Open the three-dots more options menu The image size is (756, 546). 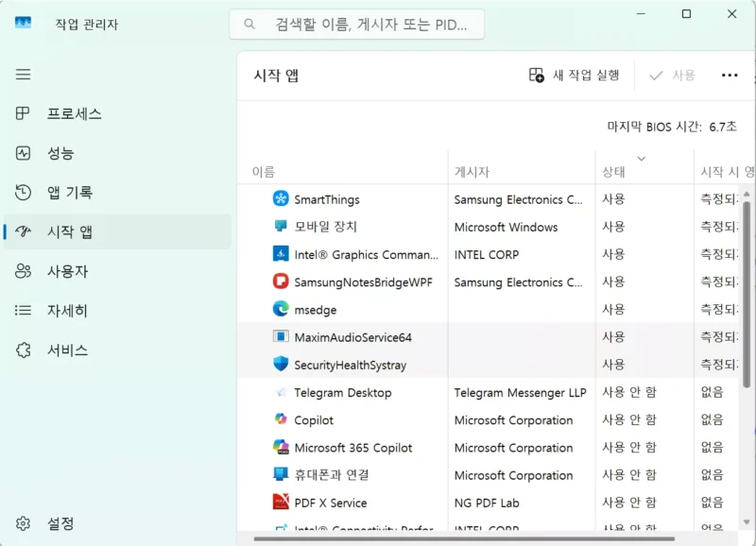[x=730, y=76]
